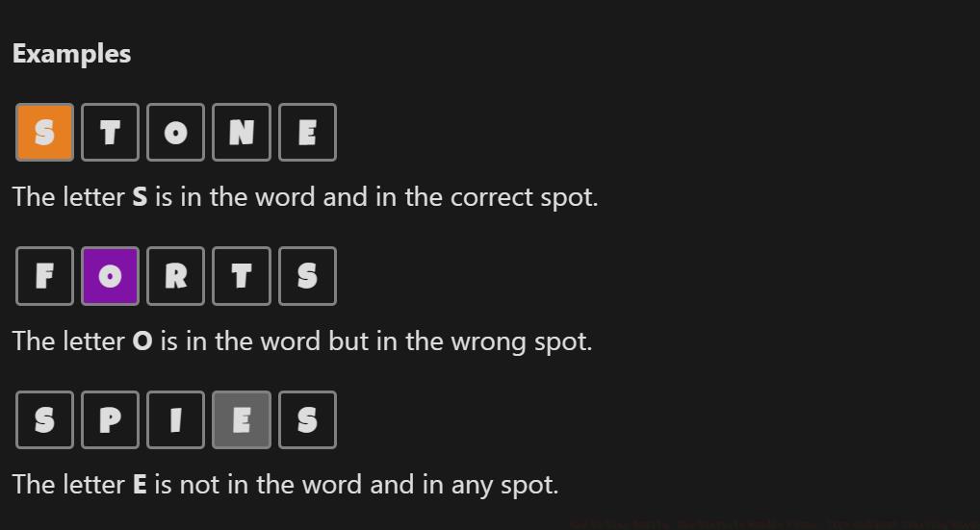Click the orange S tile in STONE
Viewport: 980px width, 530px height.
[44, 132]
